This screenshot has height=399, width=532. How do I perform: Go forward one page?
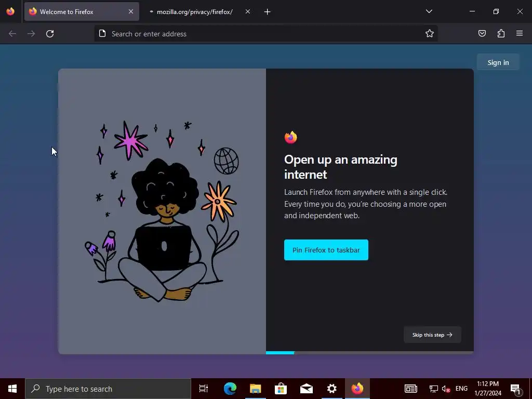tap(31, 34)
